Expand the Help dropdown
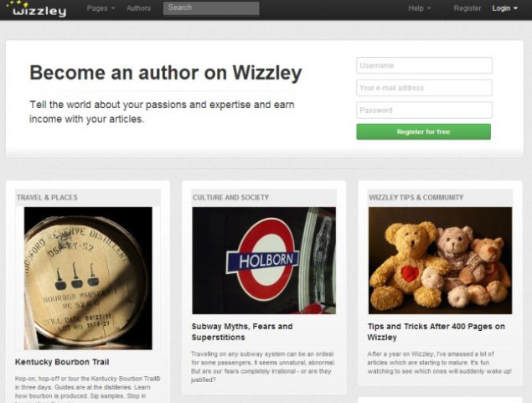The image size is (532, 403). click(420, 8)
